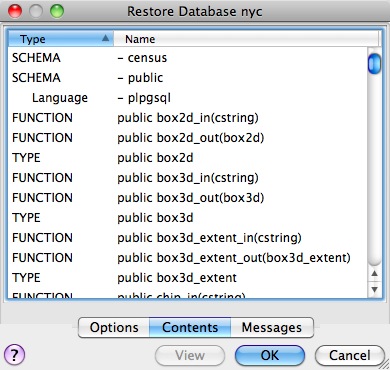Select the box3d_extent_out function row
Image resolution: width=390 pixels, height=370 pixels.
coord(187,258)
